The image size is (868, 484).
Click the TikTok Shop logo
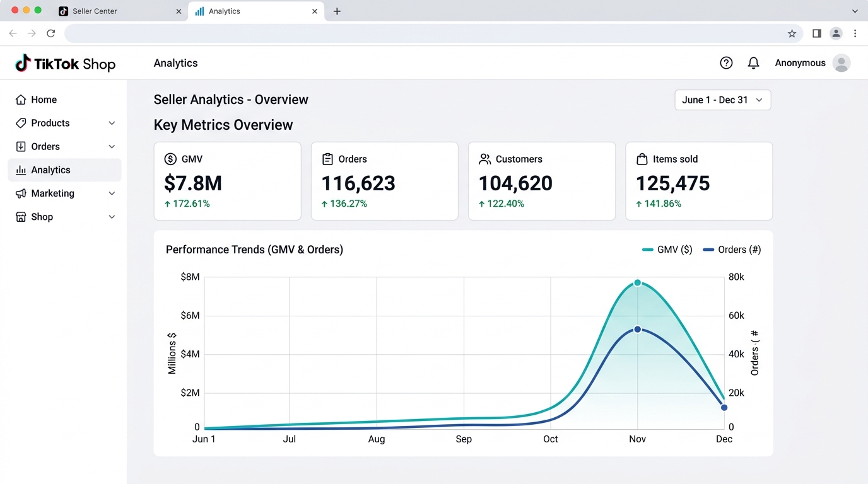click(x=66, y=63)
